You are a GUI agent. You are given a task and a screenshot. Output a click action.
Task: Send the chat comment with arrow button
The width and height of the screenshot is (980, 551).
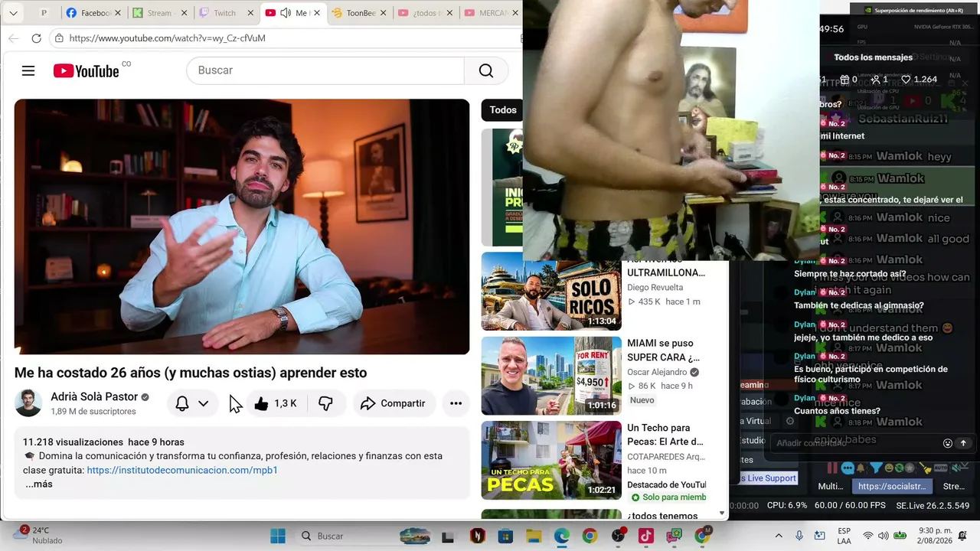point(963,443)
